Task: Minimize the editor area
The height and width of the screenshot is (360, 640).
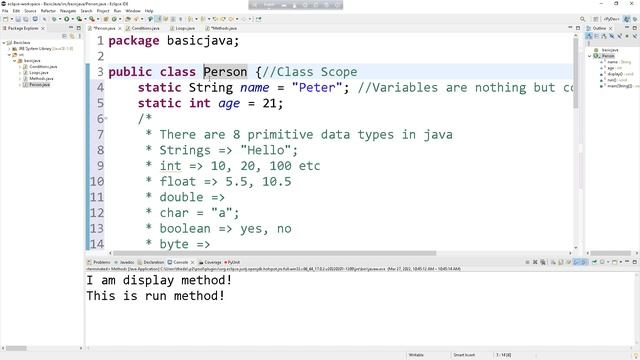Action: 570,28
